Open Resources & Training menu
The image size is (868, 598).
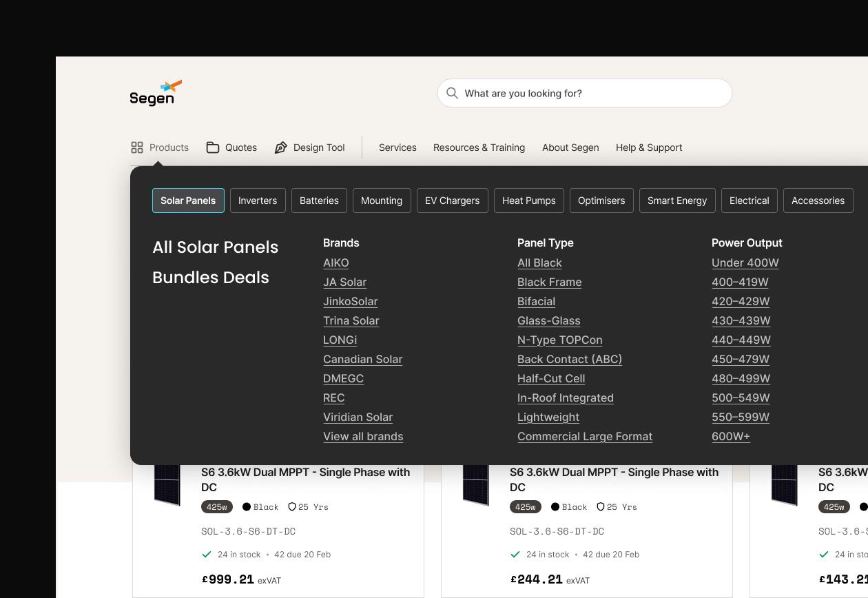479,147
